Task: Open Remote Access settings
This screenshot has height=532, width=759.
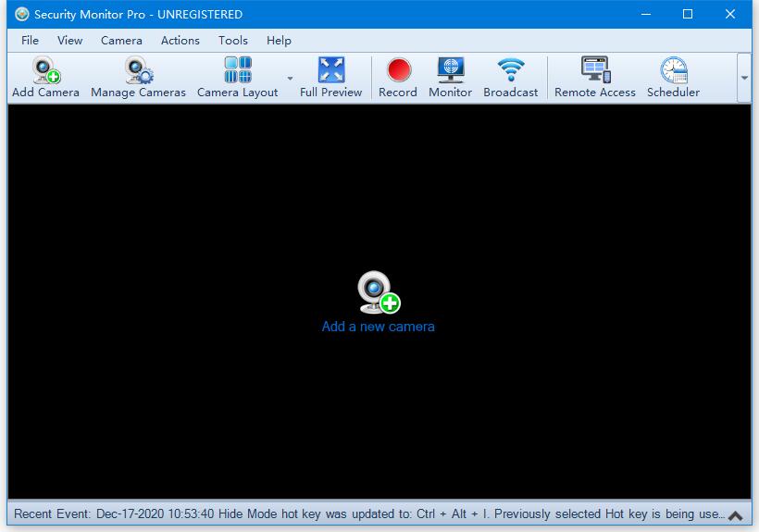Action: [x=595, y=78]
